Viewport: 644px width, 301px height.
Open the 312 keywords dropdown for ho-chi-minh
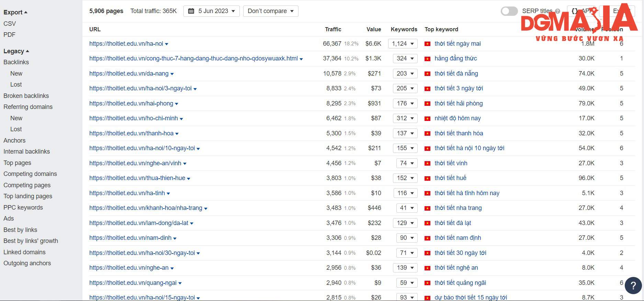click(405, 118)
